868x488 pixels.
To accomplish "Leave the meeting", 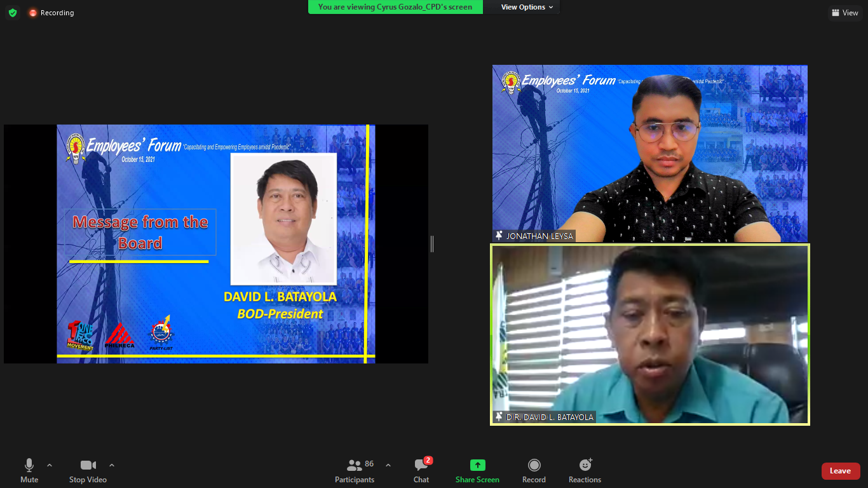I will pyautogui.click(x=841, y=471).
